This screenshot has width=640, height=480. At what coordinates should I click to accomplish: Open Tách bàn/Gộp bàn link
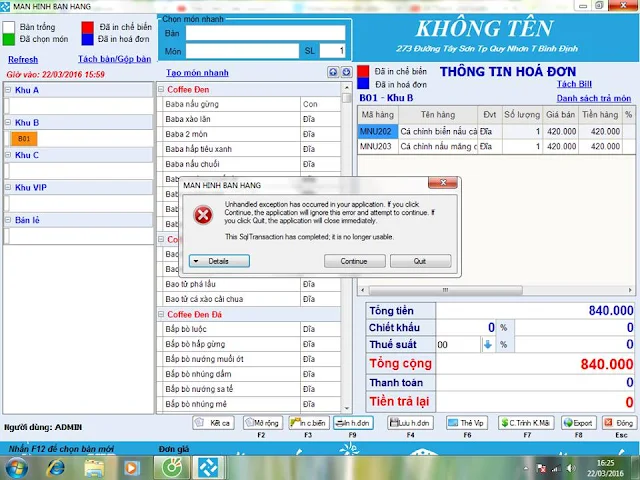(115, 59)
